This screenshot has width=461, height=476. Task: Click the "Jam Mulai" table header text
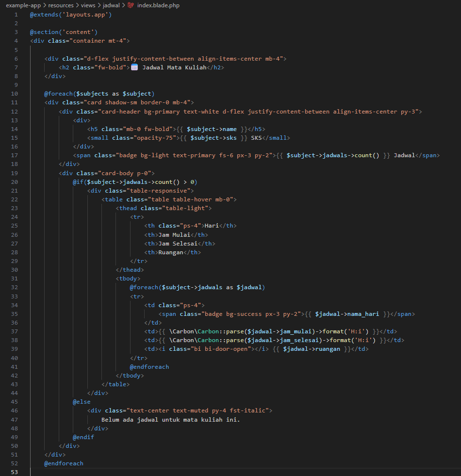point(174,235)
